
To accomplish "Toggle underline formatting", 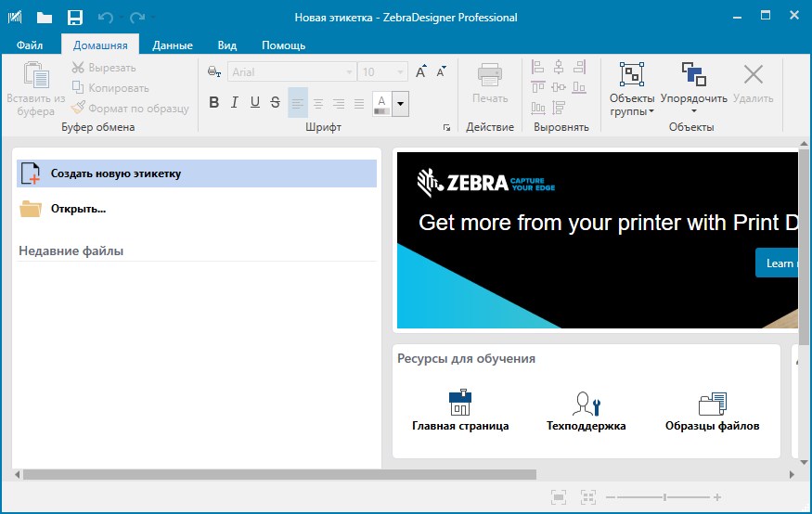I will 255,102.
